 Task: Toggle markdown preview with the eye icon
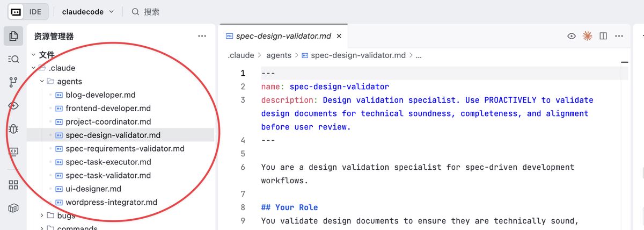(572, 36)
